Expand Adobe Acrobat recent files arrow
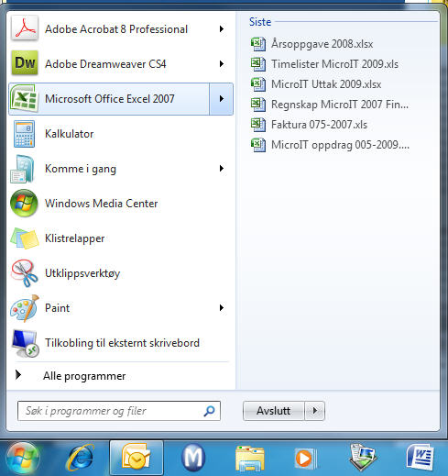Image resolution: width=448 pixels, height=476 pixels. click(222, 29)
